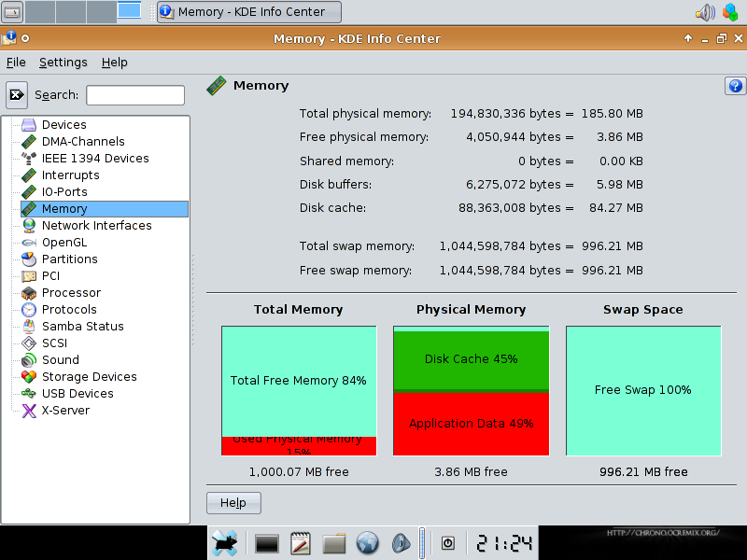Click the audio player icon in bottom panel
747x560 pixels.
pos(401,543)
